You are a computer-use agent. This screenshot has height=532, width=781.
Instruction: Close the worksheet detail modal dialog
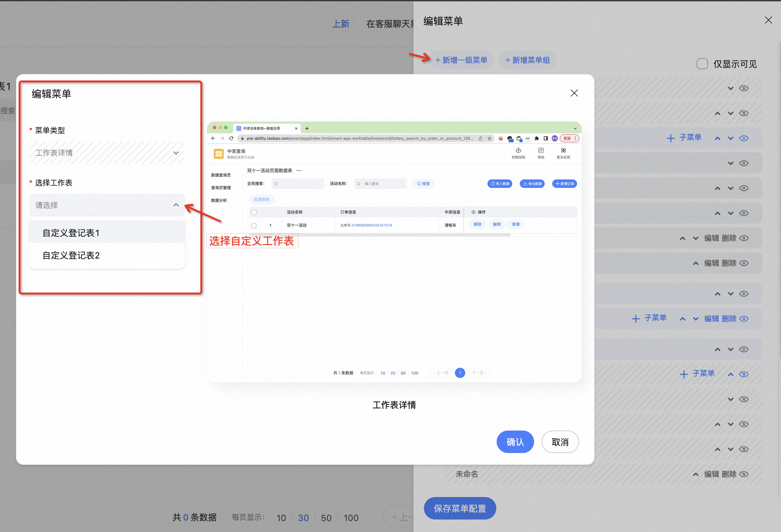click(574, 93)
